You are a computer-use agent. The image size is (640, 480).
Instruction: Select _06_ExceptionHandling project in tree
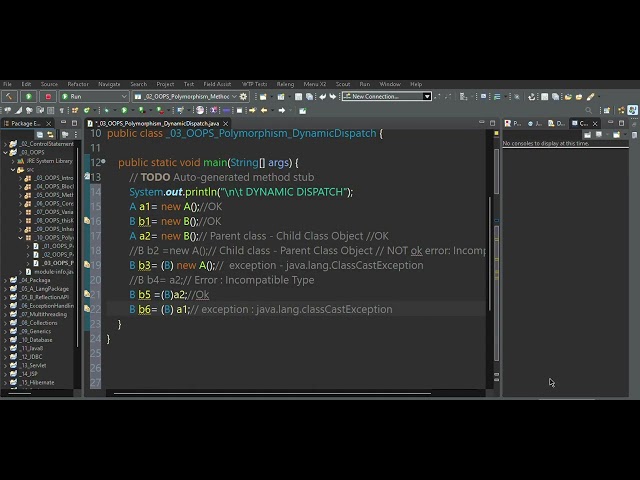(x=47, y=306)
